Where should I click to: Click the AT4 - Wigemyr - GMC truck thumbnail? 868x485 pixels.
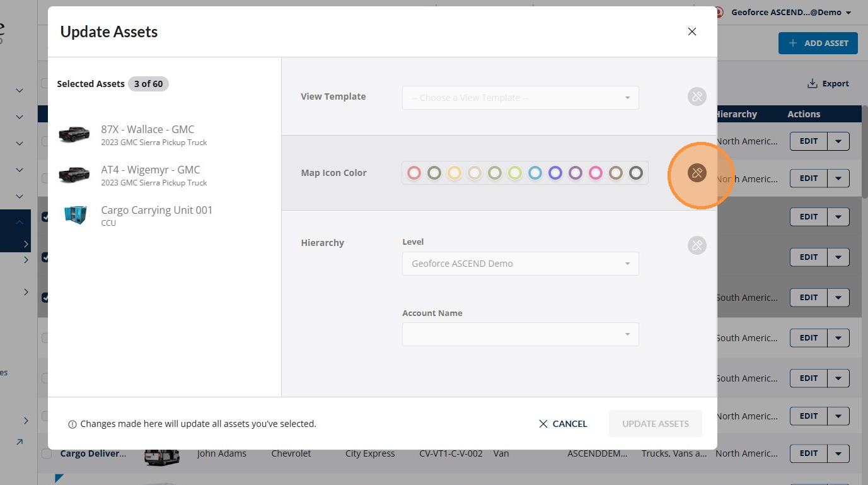[74, 175]
